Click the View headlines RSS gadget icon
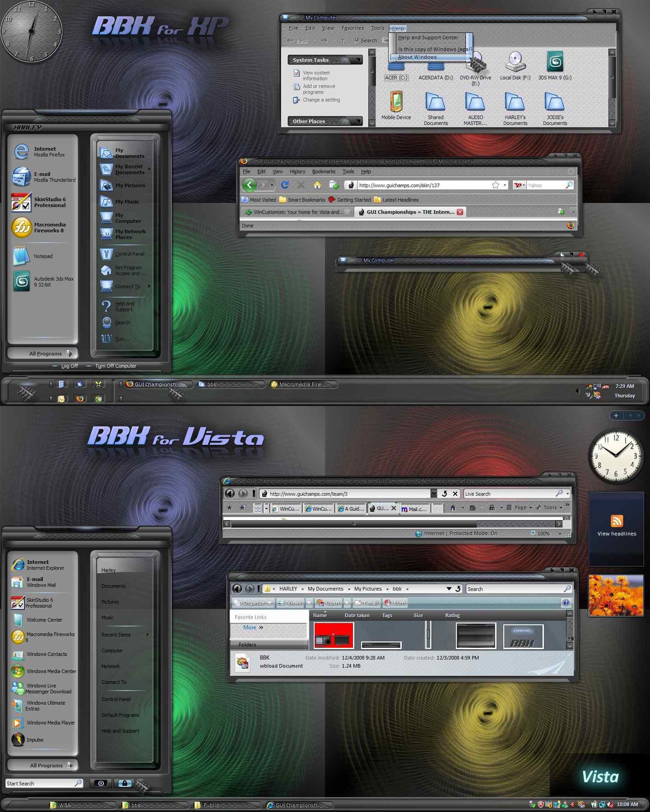Screen dimensions: 650x812 click(617, 521)
